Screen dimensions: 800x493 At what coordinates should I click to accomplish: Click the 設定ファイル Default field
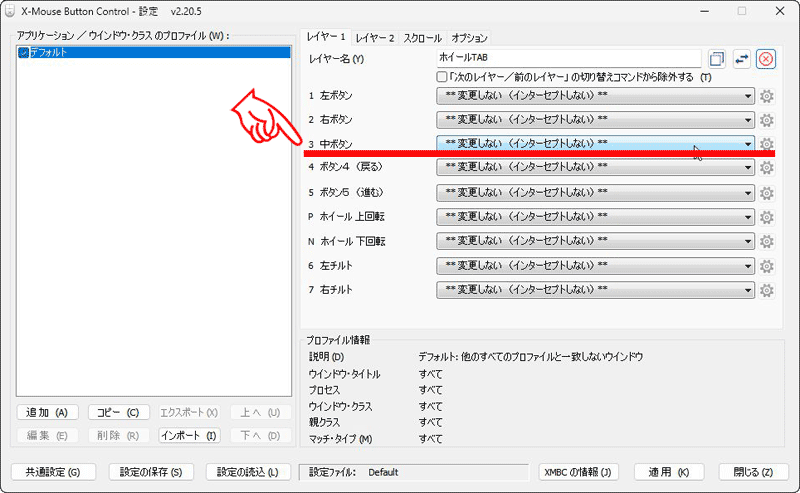point(414,472)
